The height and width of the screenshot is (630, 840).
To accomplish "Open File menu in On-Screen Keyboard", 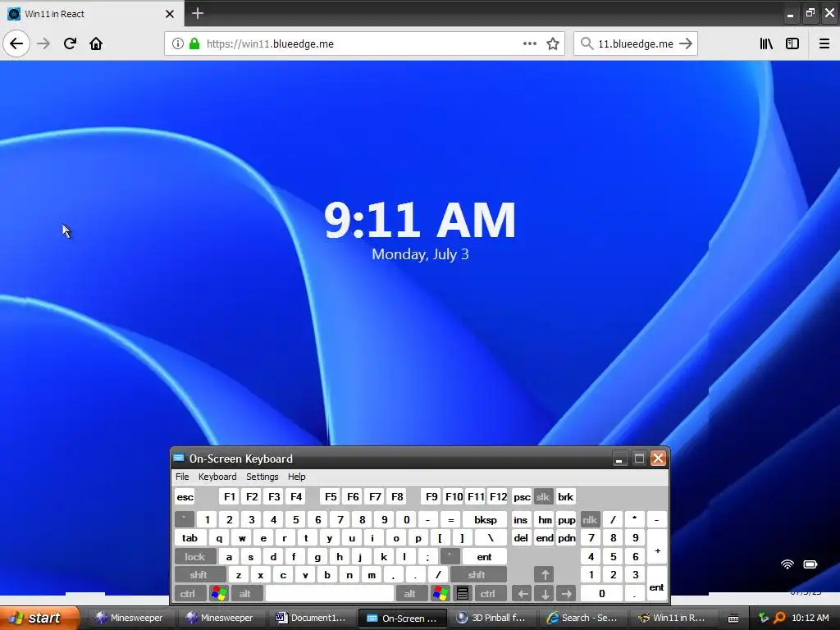I will [x=182, y=477].
